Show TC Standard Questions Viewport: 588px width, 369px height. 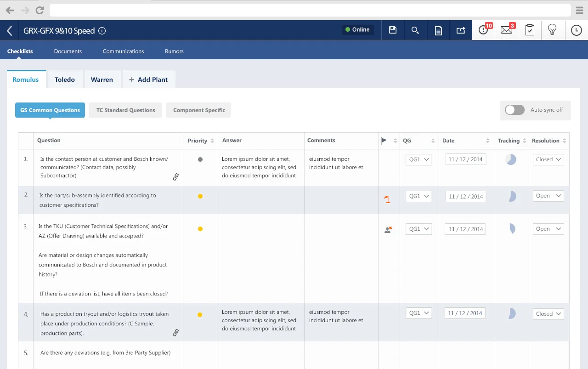click(125, 110)
